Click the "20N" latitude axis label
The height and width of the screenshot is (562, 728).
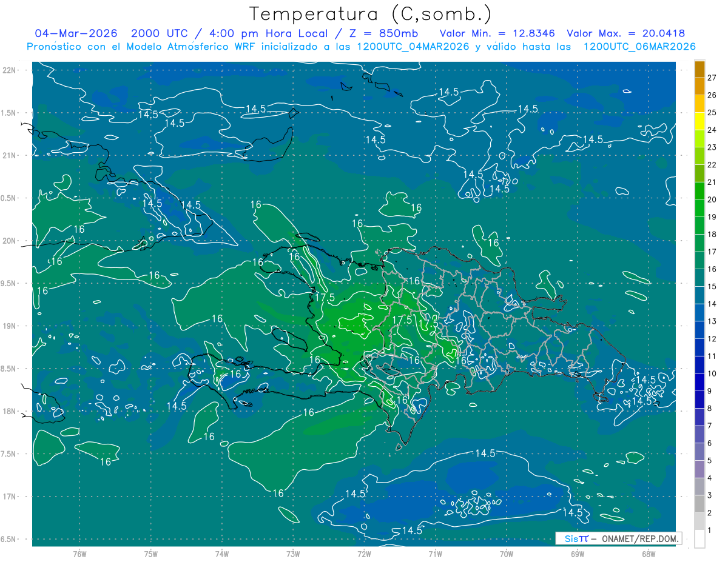point(10,241)
